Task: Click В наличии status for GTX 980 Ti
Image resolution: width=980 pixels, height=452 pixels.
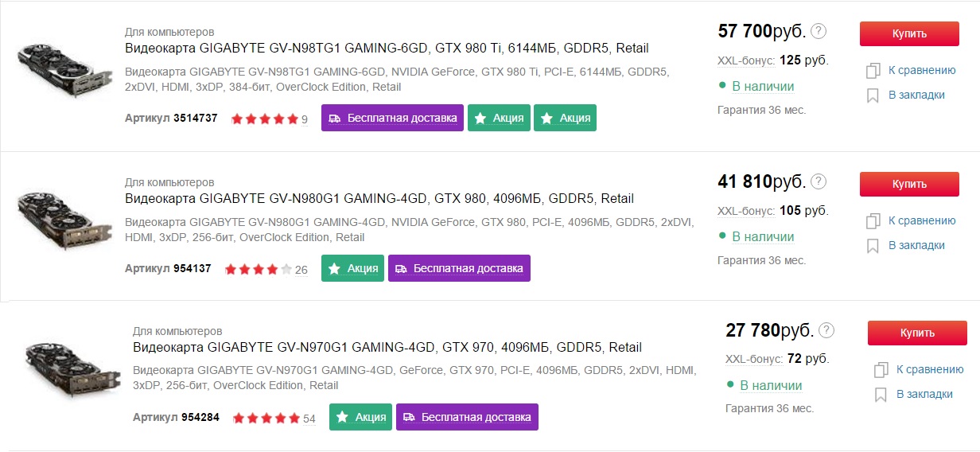Action: coord(763,86)
